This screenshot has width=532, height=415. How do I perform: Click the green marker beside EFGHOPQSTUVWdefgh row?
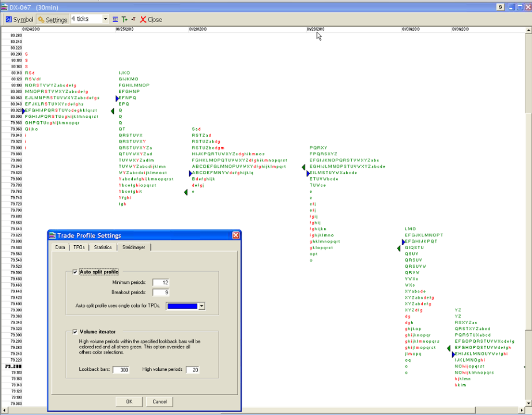tap(448, 348)
